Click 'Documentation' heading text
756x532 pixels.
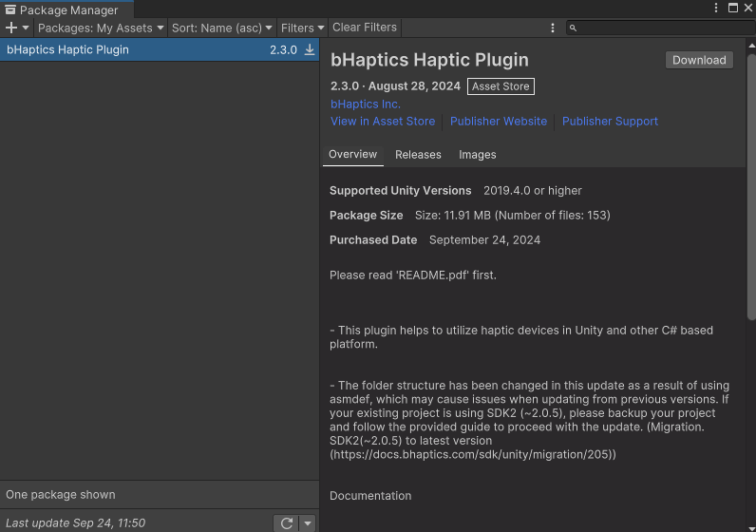(x=370, y=496)
